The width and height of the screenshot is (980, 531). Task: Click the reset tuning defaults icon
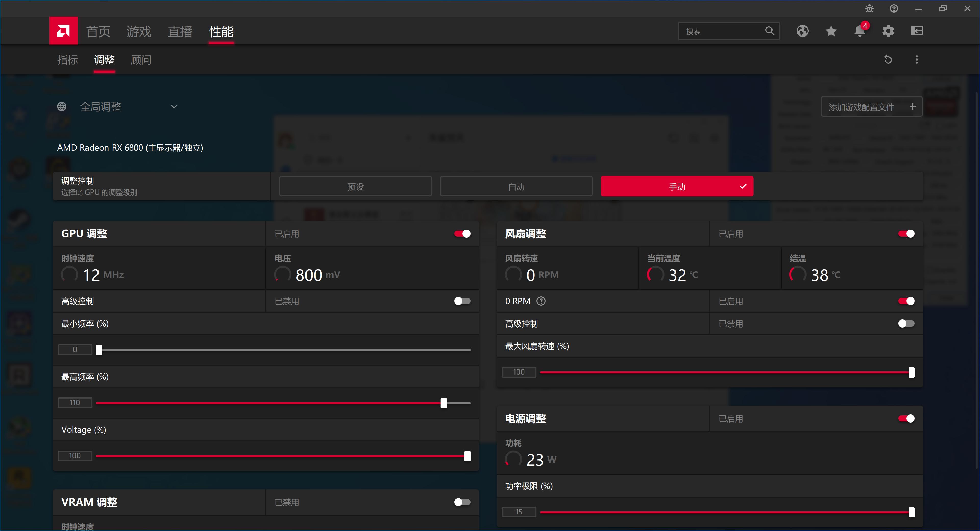(x=888, y=59)
